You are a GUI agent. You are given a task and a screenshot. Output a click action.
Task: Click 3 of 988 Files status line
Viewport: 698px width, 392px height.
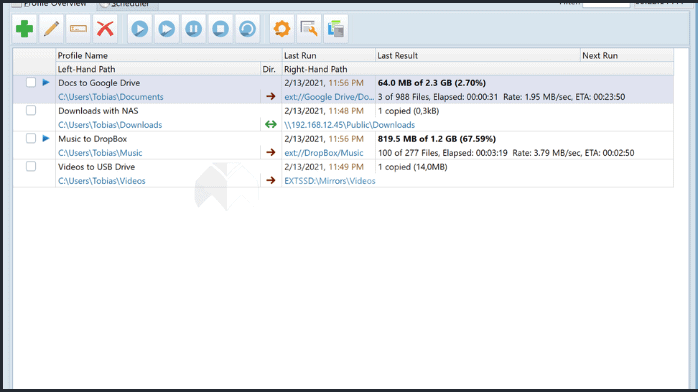[502, 97]
